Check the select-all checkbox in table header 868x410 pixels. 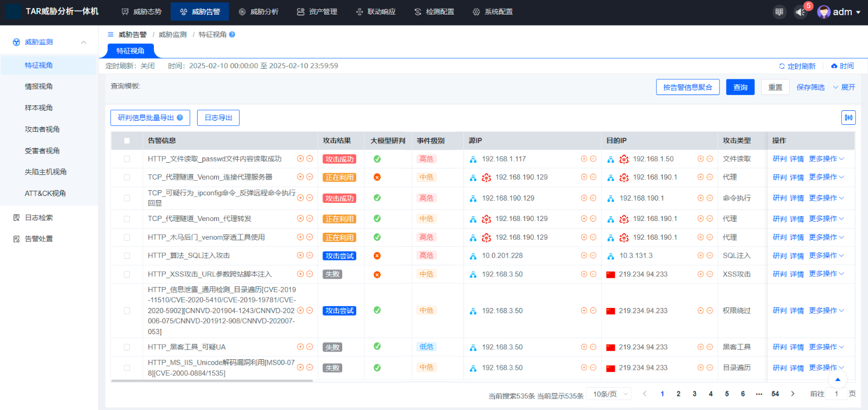[126, 140]
